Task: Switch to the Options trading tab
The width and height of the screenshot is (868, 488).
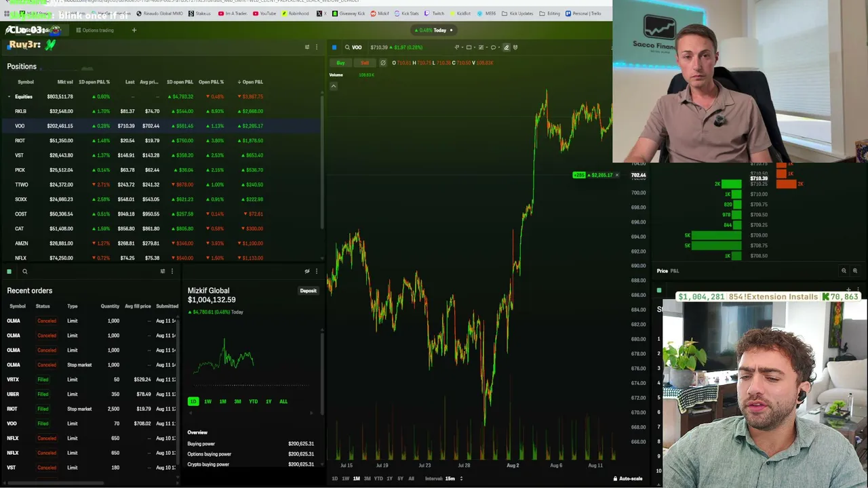Action: [x=95, y=30]
